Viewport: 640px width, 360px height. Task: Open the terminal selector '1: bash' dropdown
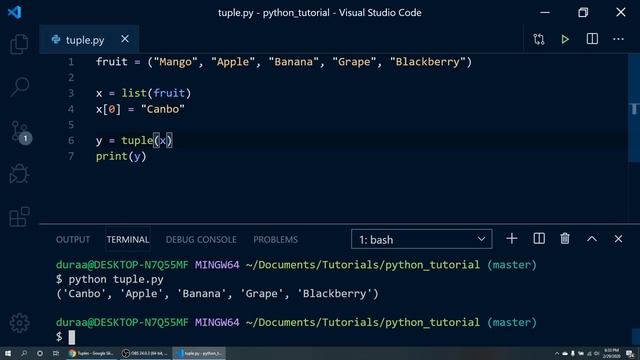(x=422, y=239)
